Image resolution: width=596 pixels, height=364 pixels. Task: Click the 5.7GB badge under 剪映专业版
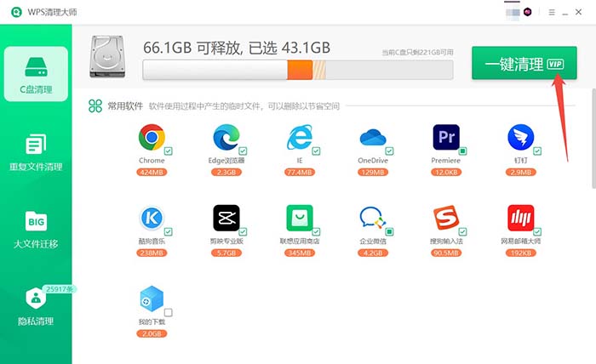[x=226, y=253]
